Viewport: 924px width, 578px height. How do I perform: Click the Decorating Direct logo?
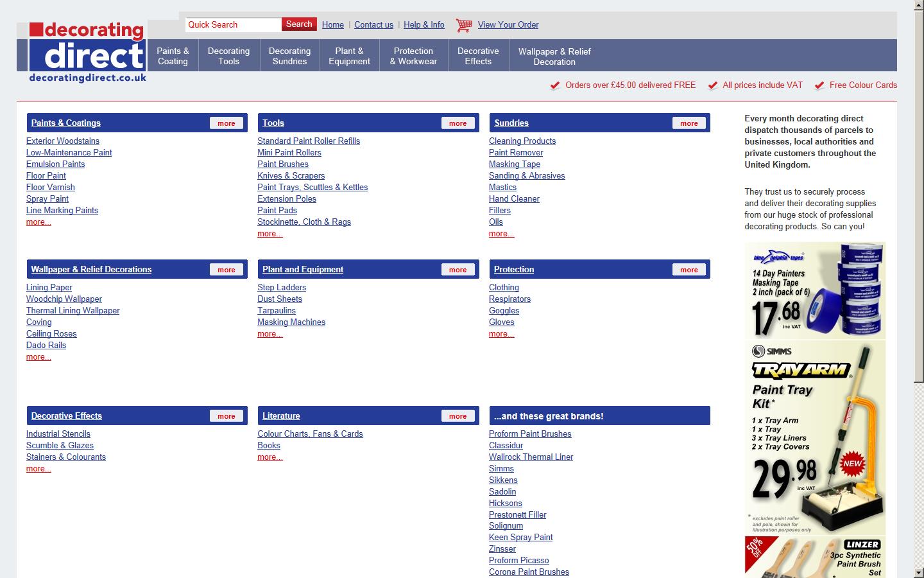click(x=87, y=53)
